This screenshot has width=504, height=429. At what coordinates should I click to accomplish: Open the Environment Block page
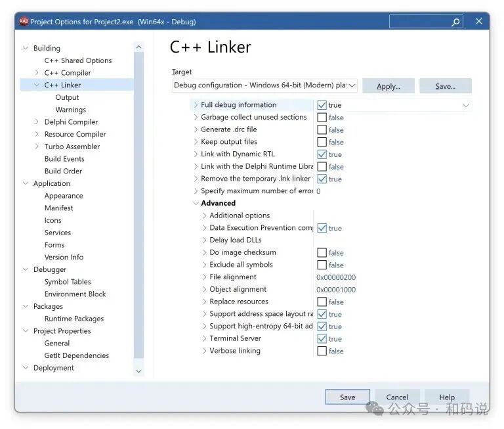(x=75, y=294)
